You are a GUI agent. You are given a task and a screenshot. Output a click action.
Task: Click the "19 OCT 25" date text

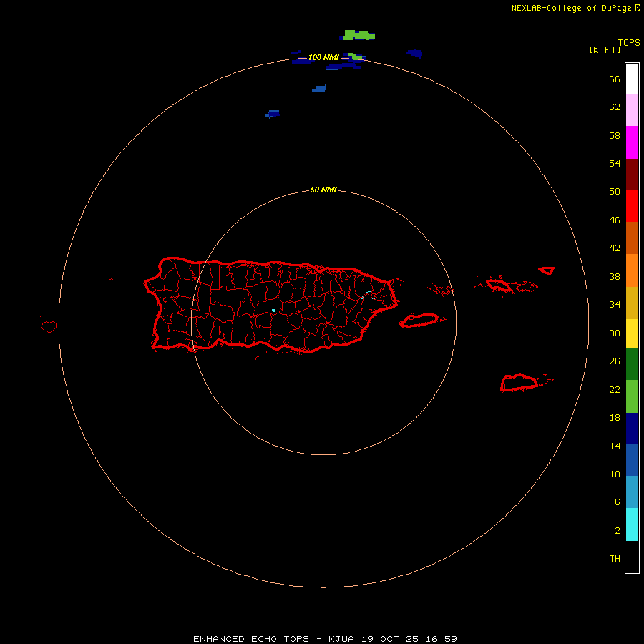pyautogui.click(x=390, y=639)
